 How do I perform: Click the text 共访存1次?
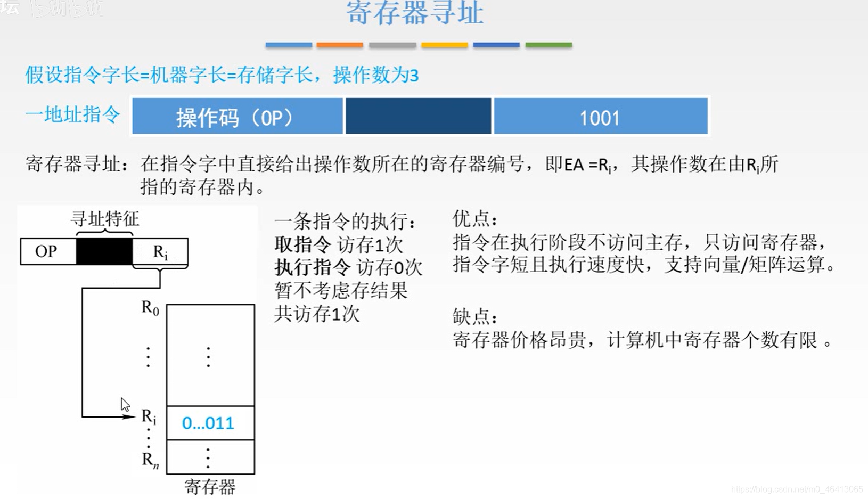tap(317, 314)
